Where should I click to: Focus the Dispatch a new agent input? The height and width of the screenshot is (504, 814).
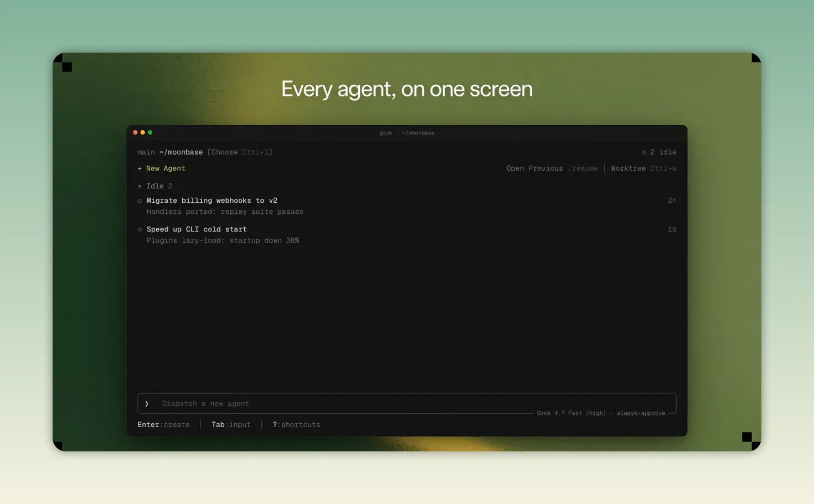[407, 404]
